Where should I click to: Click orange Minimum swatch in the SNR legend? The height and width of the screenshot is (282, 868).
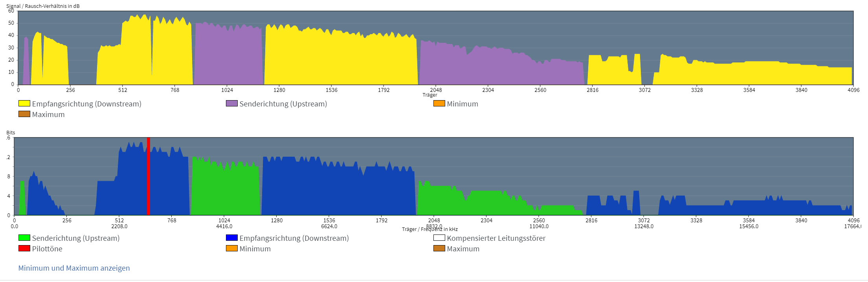point(439,103)
